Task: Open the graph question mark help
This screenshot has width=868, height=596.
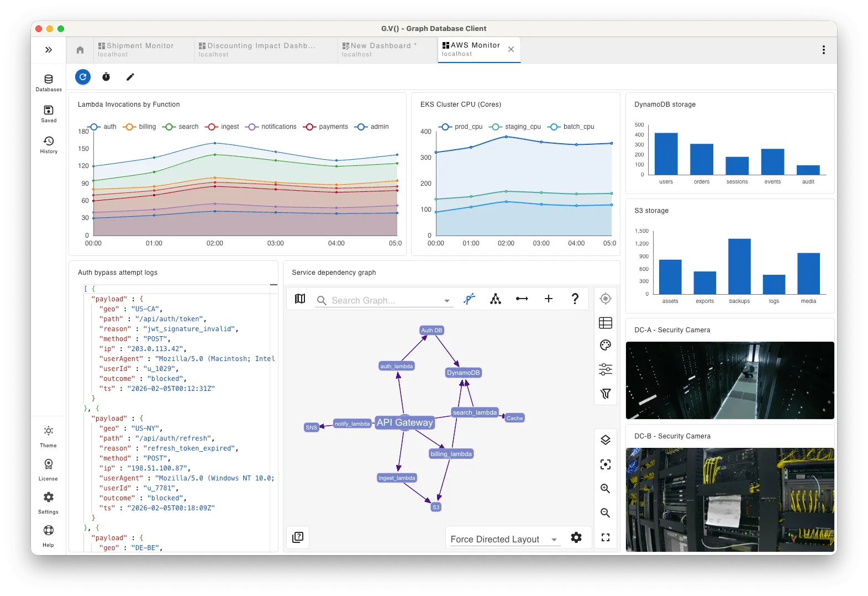Action: point(575,299)
